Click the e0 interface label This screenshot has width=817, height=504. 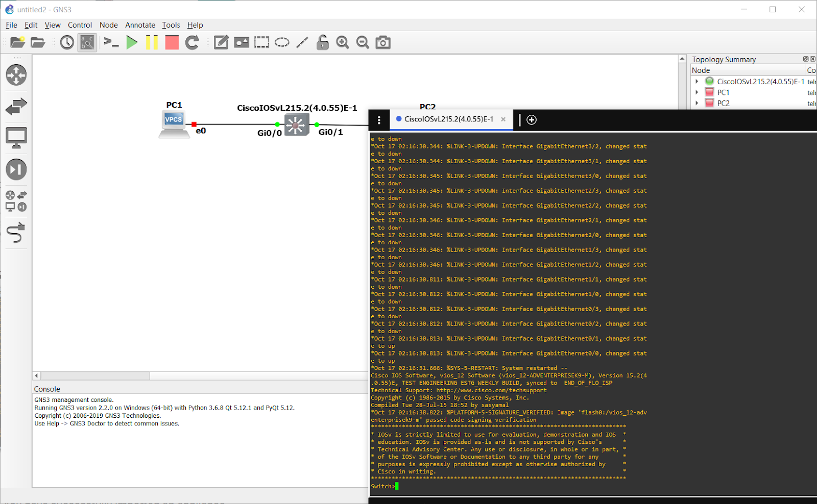pos(201,131)
